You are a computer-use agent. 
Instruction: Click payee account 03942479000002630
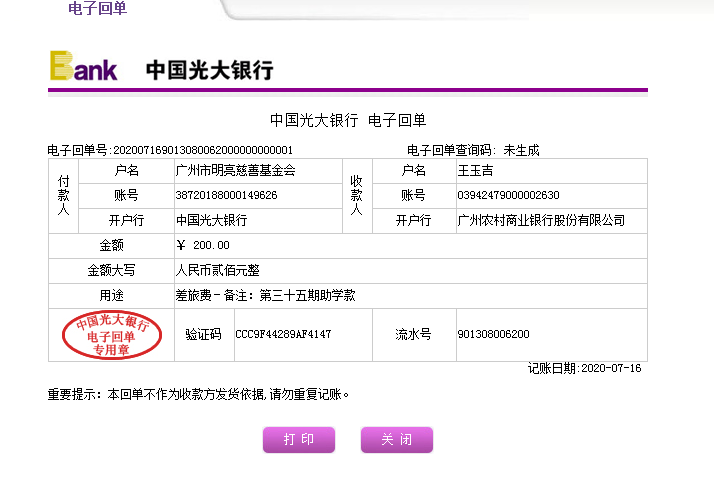coord(508,195)
